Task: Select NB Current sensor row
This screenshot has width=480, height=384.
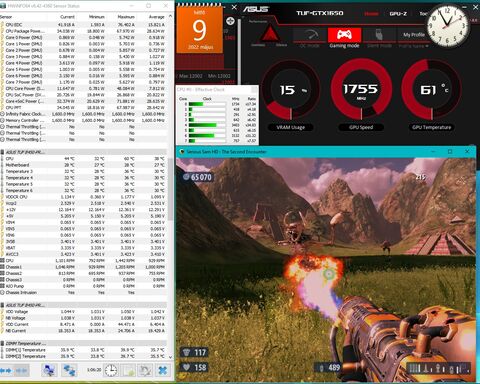Action: [83, 331]
